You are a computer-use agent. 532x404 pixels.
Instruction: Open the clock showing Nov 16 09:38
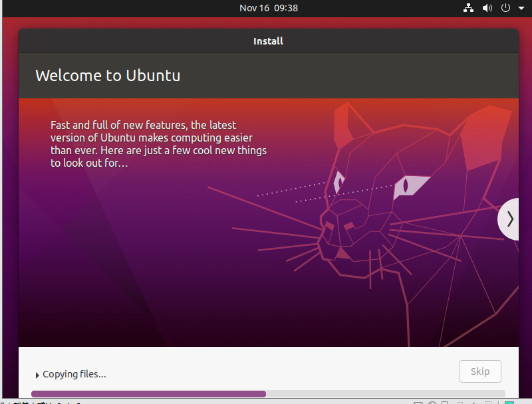tap(269, 8)
